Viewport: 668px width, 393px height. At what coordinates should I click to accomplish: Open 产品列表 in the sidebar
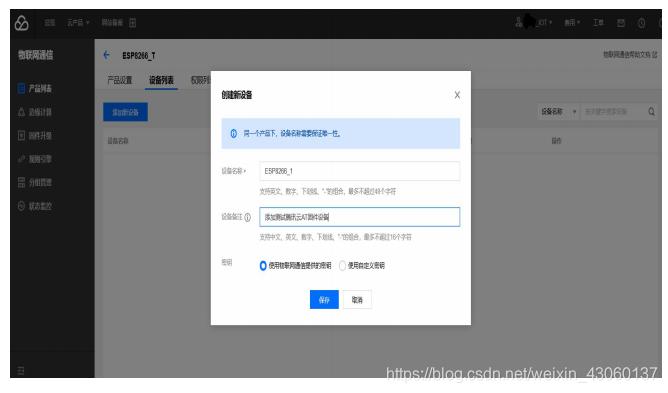coord(40,88)
